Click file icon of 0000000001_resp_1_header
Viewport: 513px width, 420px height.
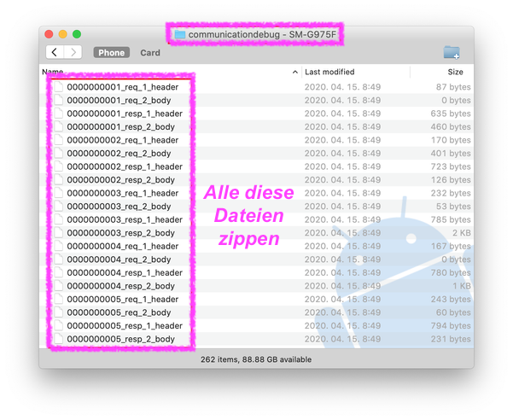(59, 114)
